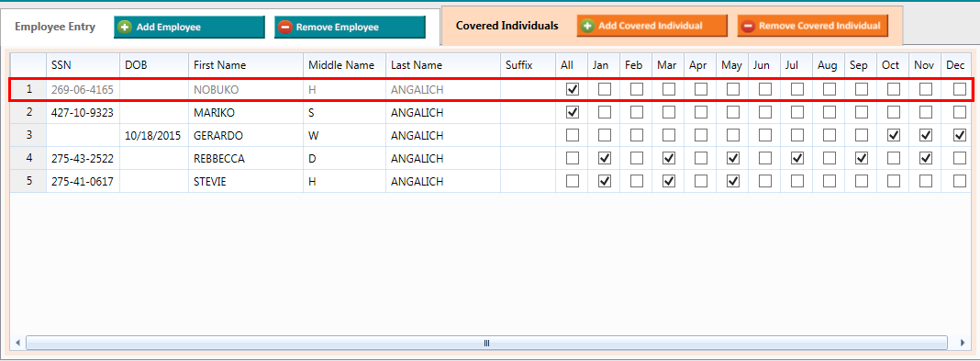Screen dimensions: 980x361
Task: Click the empty DOB cell for MARIKO
Action: point(154,113)
